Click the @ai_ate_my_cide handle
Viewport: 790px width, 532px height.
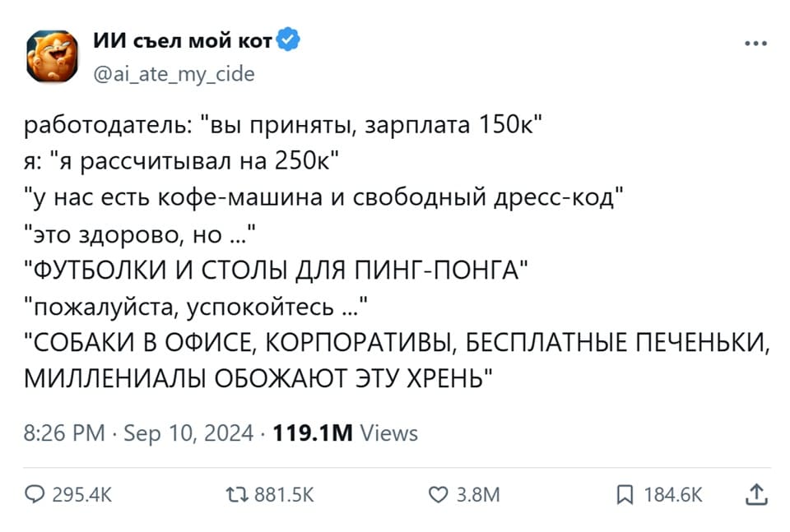(175, 73)
